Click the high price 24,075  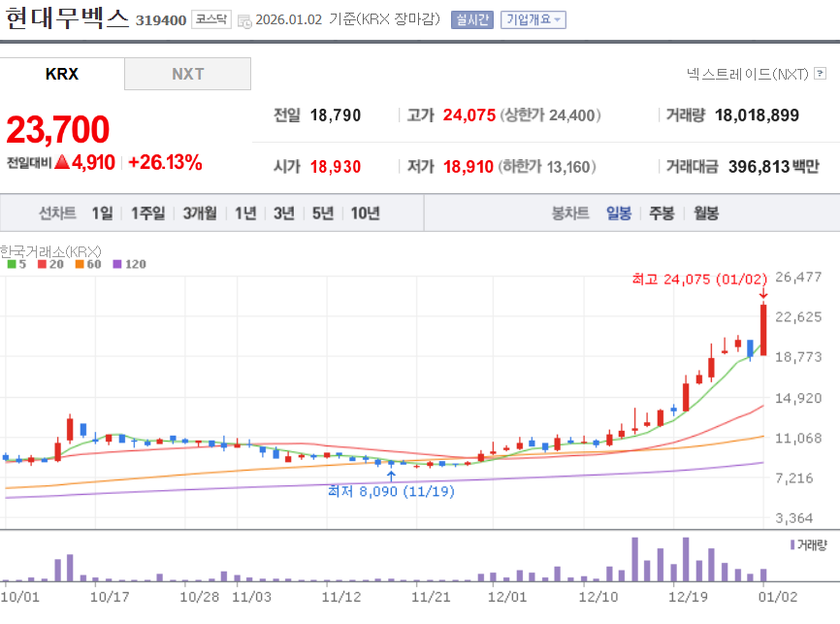coord(469,115)
